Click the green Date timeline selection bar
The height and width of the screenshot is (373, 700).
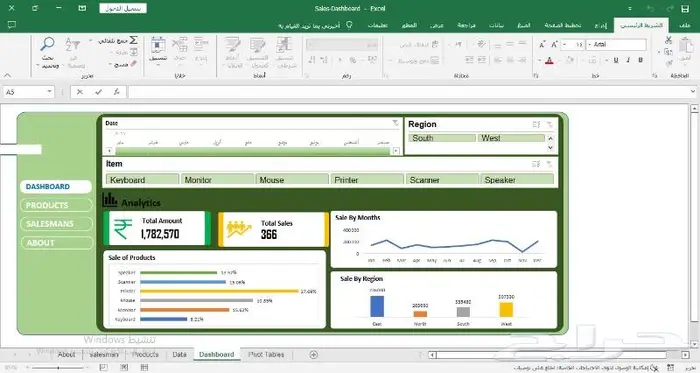pos(252,151)
